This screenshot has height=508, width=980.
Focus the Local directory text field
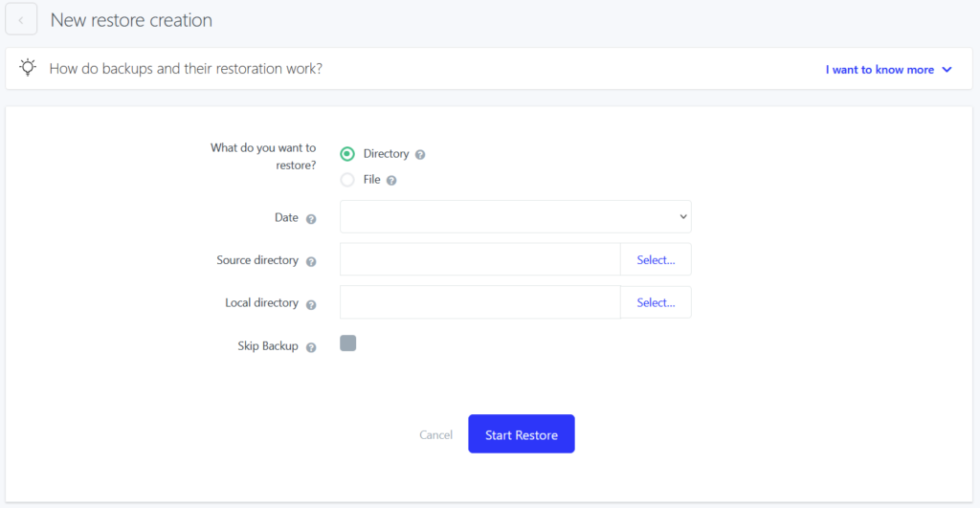[x=480, y=302]
